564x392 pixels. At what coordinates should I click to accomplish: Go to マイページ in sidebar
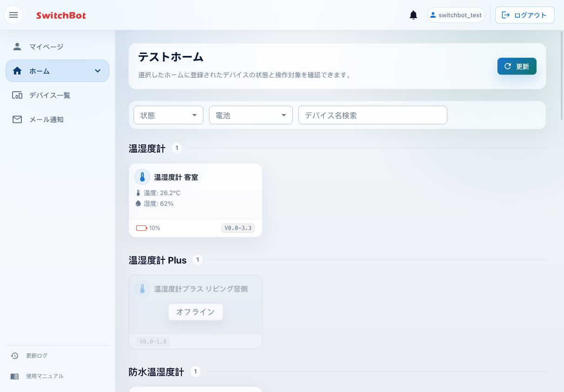(58, 47)
